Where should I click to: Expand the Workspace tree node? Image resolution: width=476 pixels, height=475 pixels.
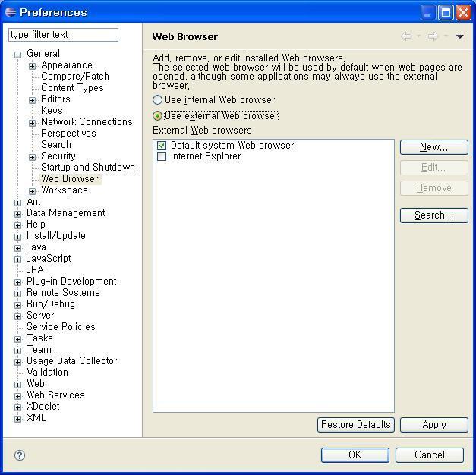point(32,191)
